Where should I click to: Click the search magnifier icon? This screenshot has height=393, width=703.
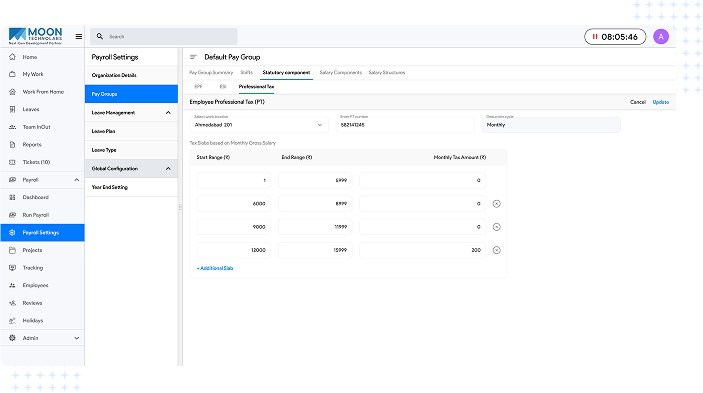click(100, 36)
